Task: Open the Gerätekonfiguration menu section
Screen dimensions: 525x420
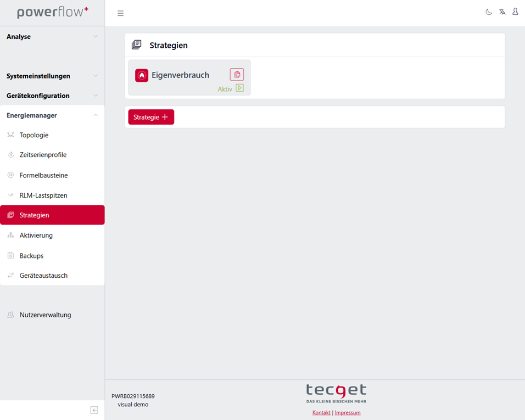Action: click(x=52, y=96)
